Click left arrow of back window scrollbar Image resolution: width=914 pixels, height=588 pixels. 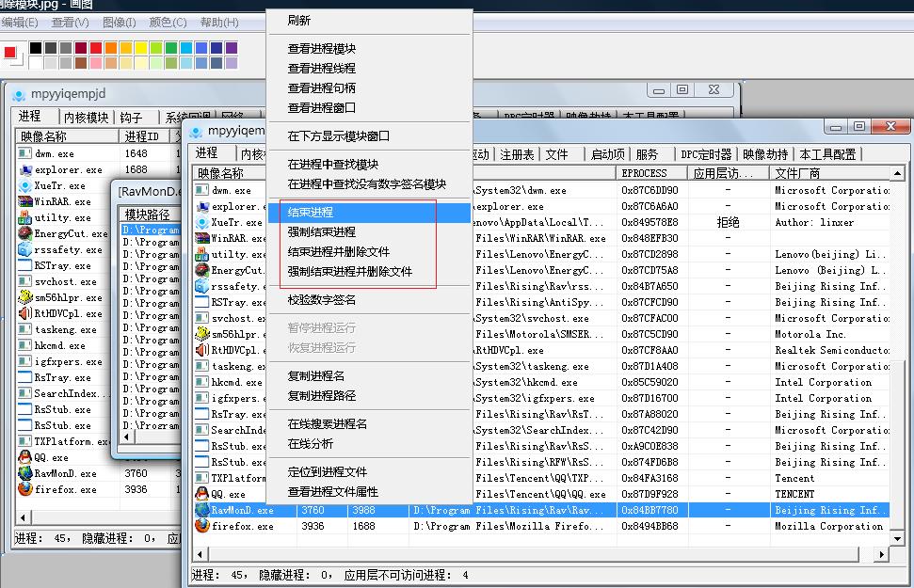pyautogui.click(x=23, y=517)
